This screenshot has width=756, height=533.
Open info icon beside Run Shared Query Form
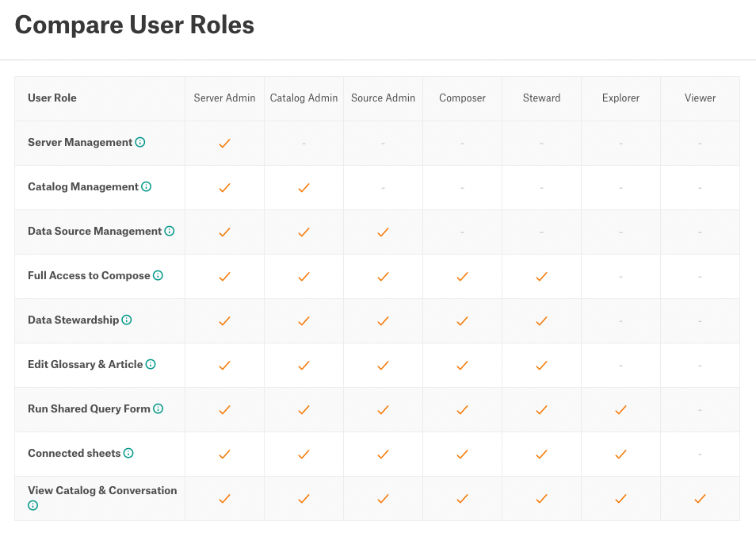(158, 408)
